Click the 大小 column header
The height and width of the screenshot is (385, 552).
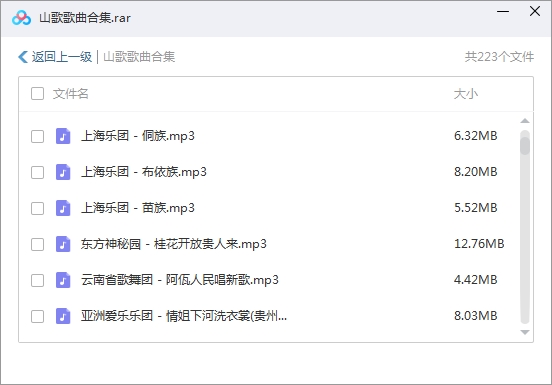coord(465,94)
